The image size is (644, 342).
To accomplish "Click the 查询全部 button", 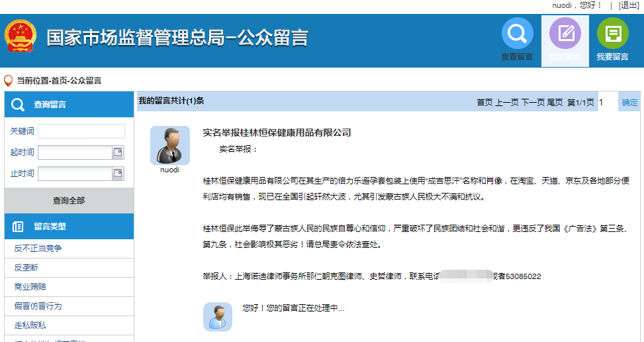I will pos(69,201).
